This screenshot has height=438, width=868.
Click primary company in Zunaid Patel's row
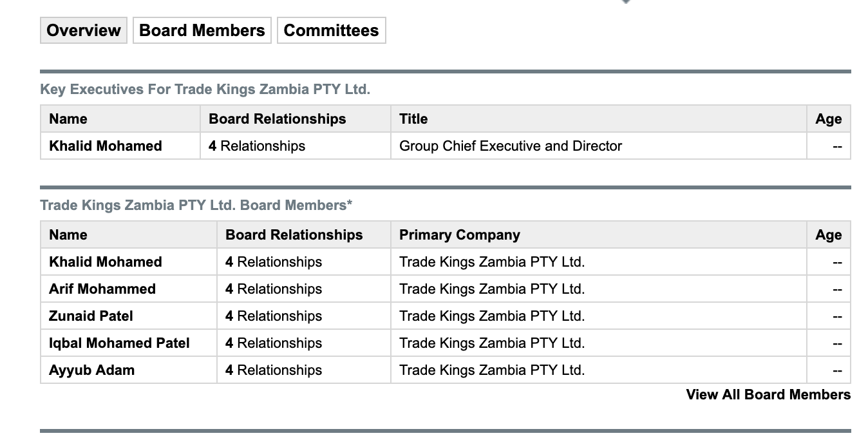tap(492, 316)
